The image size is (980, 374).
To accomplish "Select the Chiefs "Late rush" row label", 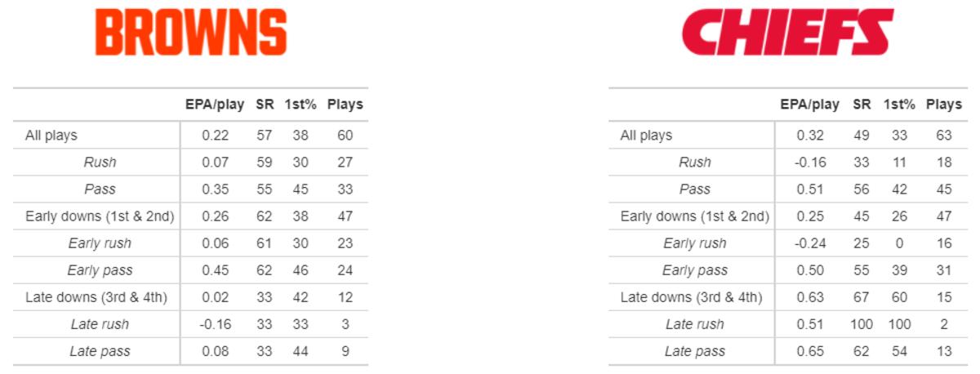I will pos(695,324).
